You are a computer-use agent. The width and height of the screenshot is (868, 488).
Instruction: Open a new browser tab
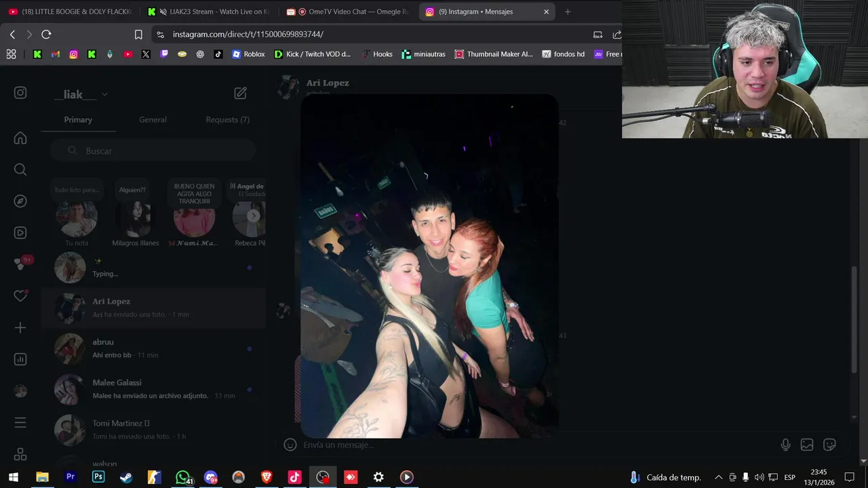click(x=568, y=12)
